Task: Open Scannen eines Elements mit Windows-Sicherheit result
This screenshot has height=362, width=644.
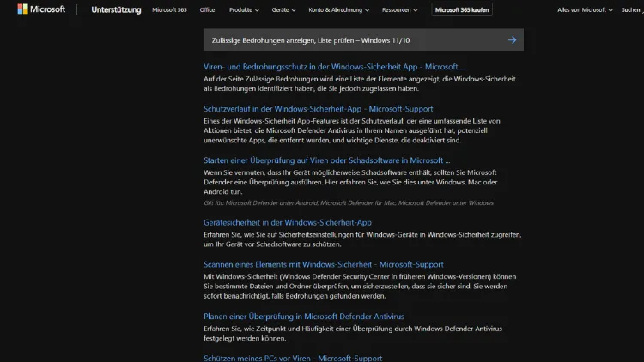Action: (323, 264)
